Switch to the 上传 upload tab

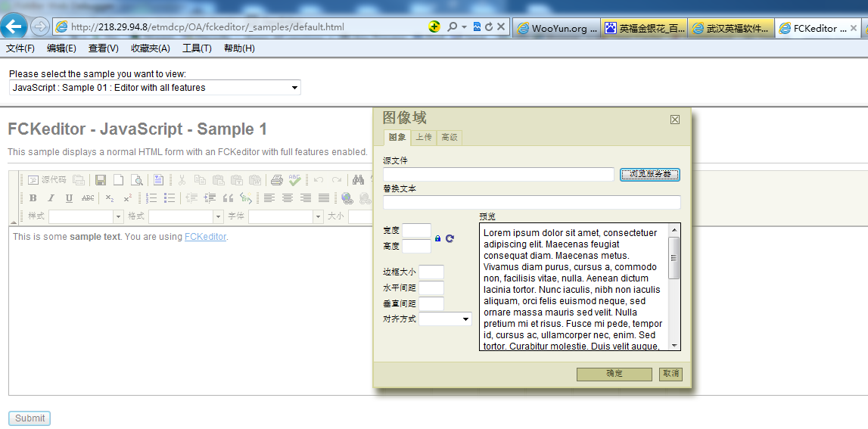pos(424,137)
